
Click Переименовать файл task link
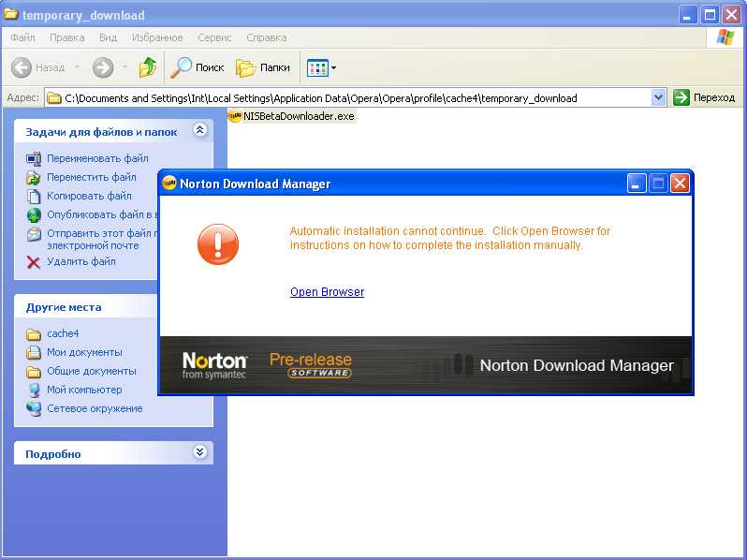pyautogui.click(x=97, y=158)
